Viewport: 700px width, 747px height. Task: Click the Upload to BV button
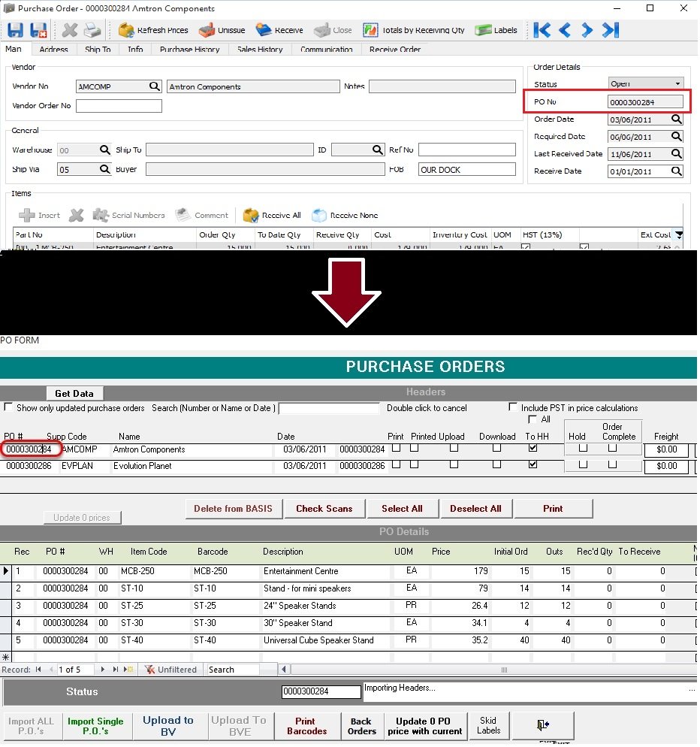pos(168,727)
